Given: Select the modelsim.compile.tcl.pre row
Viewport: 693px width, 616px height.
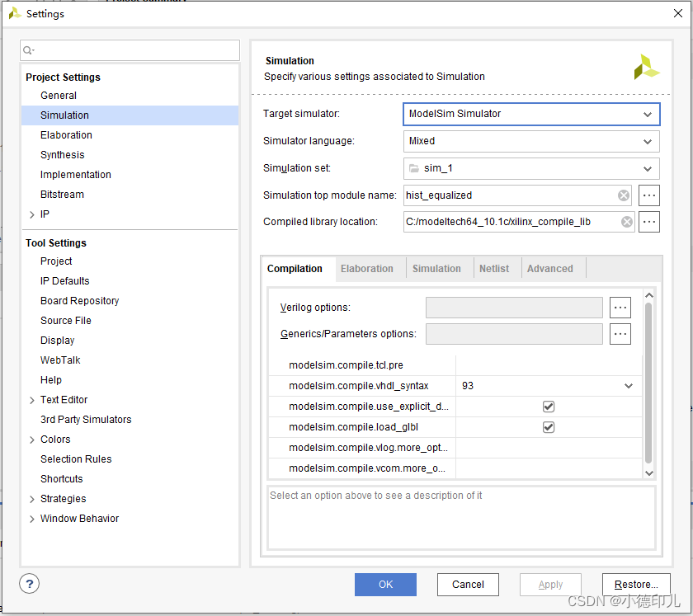Looking at the screenshot, I should point(455,365).
